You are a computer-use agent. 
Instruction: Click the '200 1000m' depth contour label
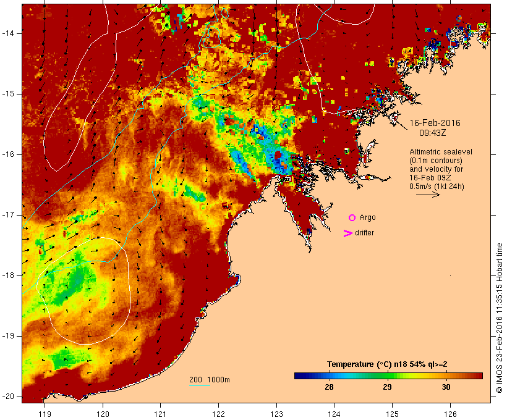coord(210,380)
